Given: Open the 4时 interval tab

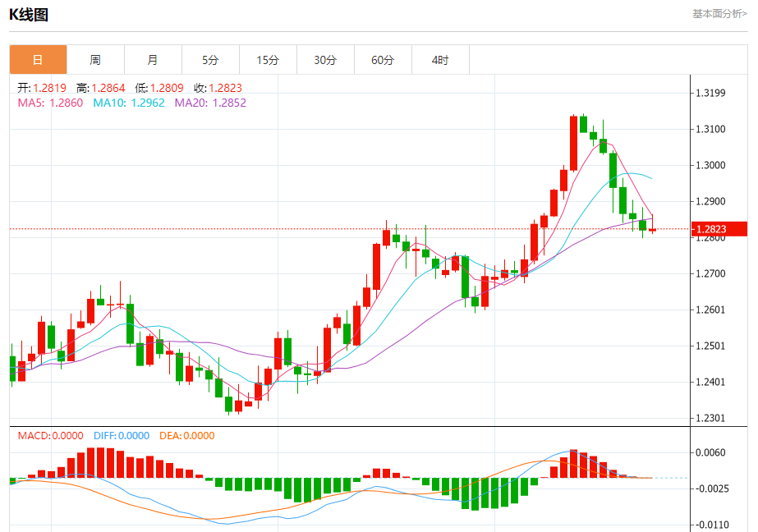Looking at the screenshot, I should [440, 60].
